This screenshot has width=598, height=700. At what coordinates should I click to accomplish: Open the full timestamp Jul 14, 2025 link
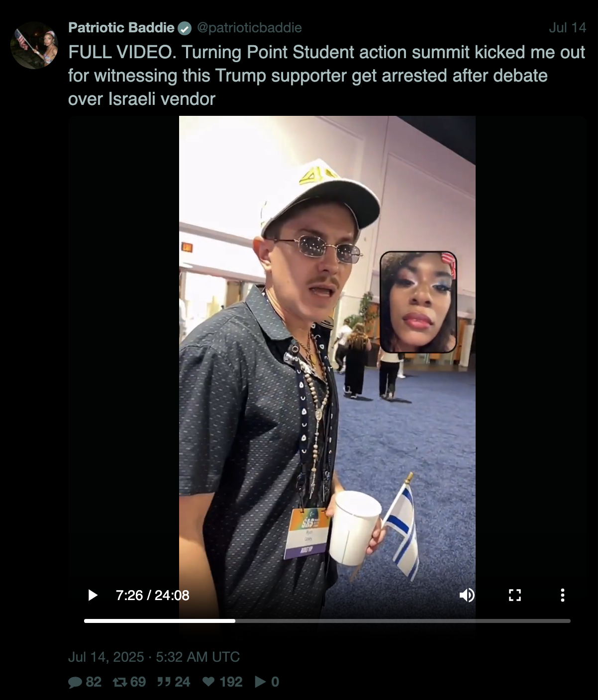click(x=154, y=657)
